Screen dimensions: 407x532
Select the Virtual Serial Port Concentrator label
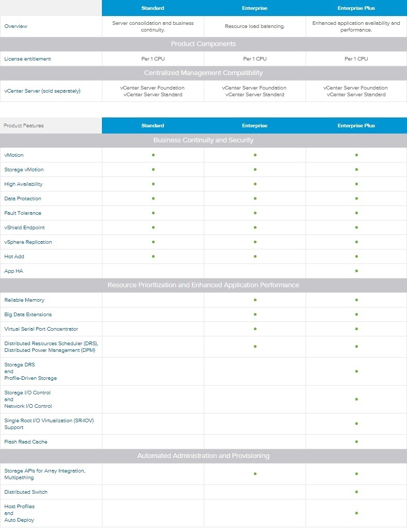41,329
